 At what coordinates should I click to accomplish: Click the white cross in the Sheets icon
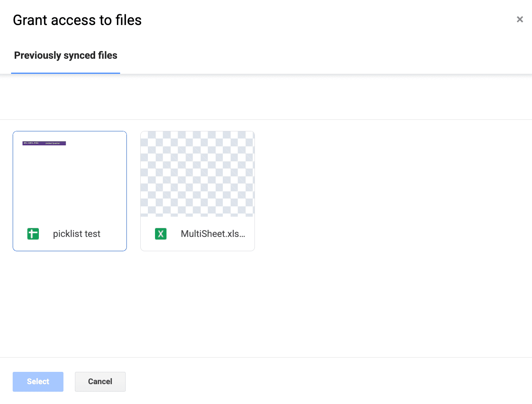coord(33,234)
